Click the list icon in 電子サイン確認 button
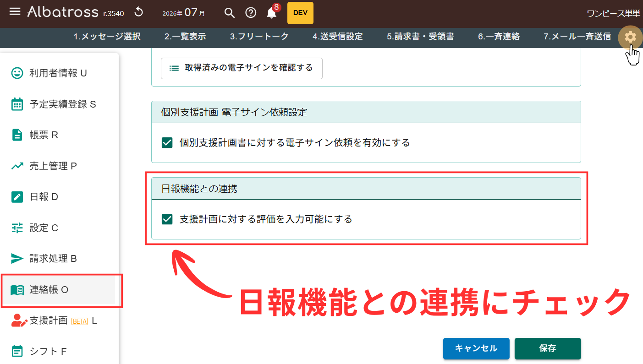 pyautogui.click(x=174, y=68)
